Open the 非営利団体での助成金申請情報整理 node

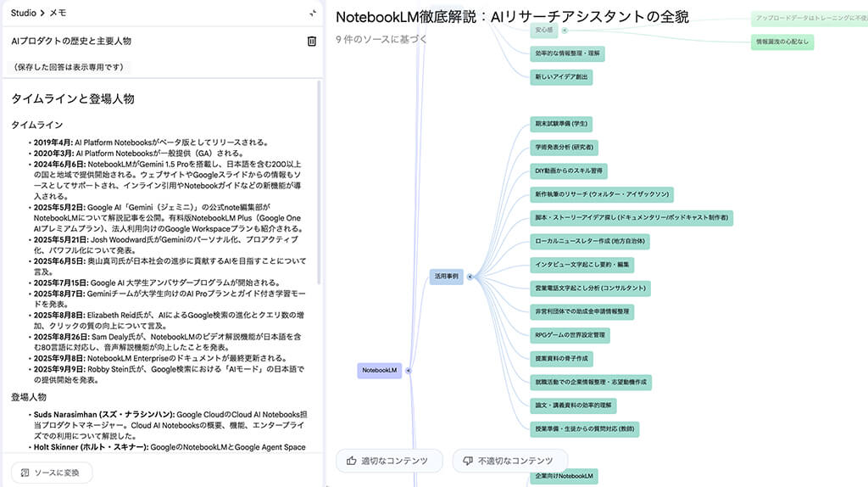tap(581, 311)
